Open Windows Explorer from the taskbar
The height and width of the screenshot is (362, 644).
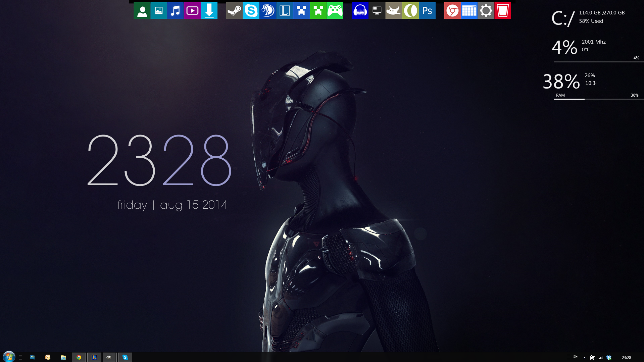[63, 357]
